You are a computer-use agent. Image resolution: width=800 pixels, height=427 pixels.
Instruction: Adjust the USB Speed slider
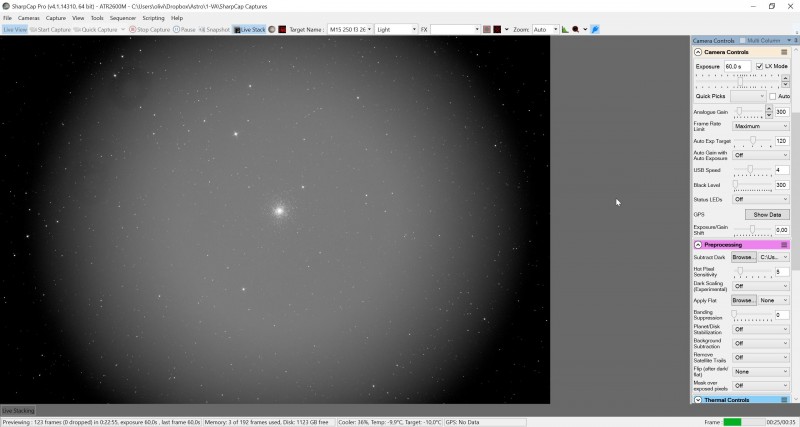pos(750,170)
